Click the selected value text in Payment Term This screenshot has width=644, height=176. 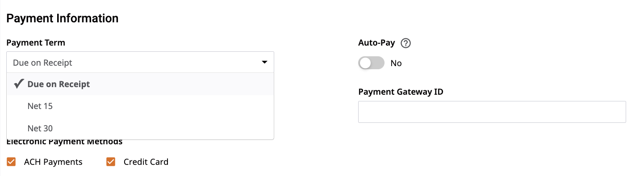(42, 63)
